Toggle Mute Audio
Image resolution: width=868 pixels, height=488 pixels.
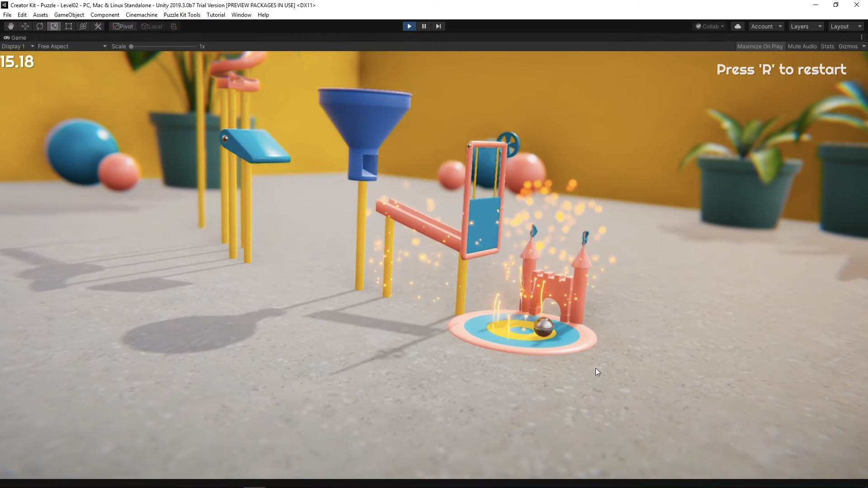[802, 46]
